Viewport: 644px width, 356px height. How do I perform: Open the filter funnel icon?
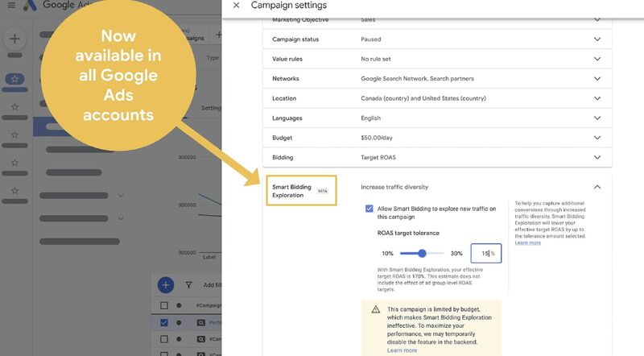tap(188, 285)
